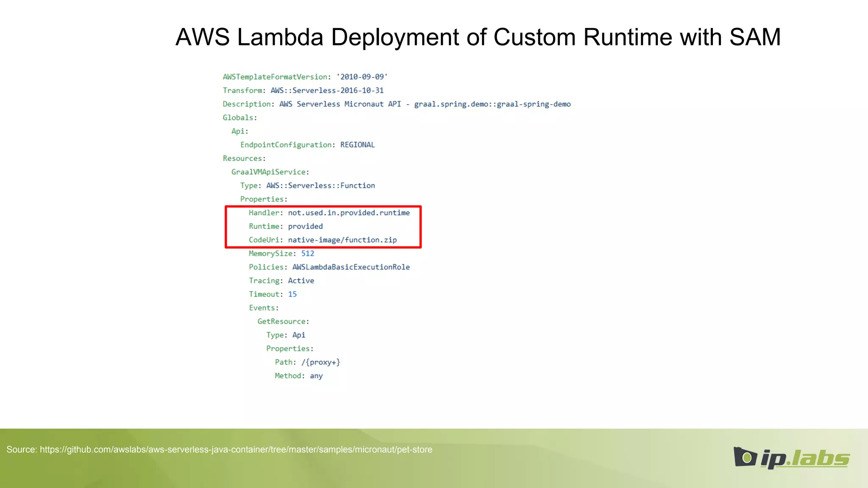Select the Path: /{proxy+} line
868x488 pixels.
coord(308,362)
